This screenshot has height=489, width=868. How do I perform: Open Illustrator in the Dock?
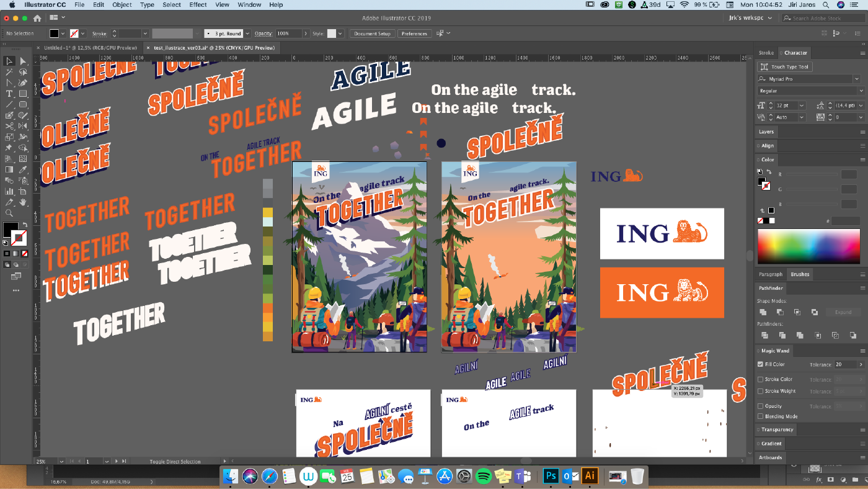[x=590, y=476]
